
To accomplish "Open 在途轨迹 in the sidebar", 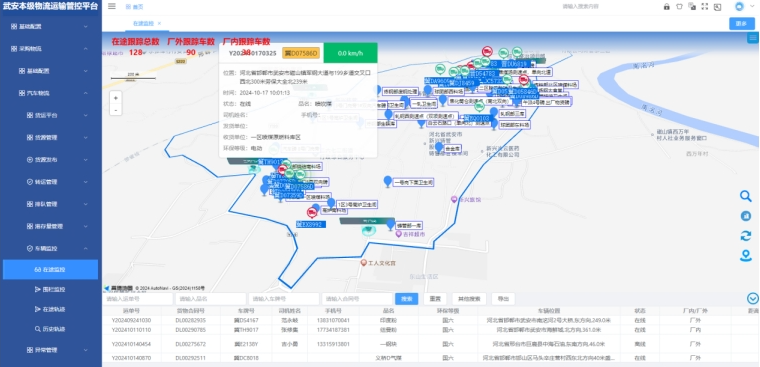I will coord(50,309).
